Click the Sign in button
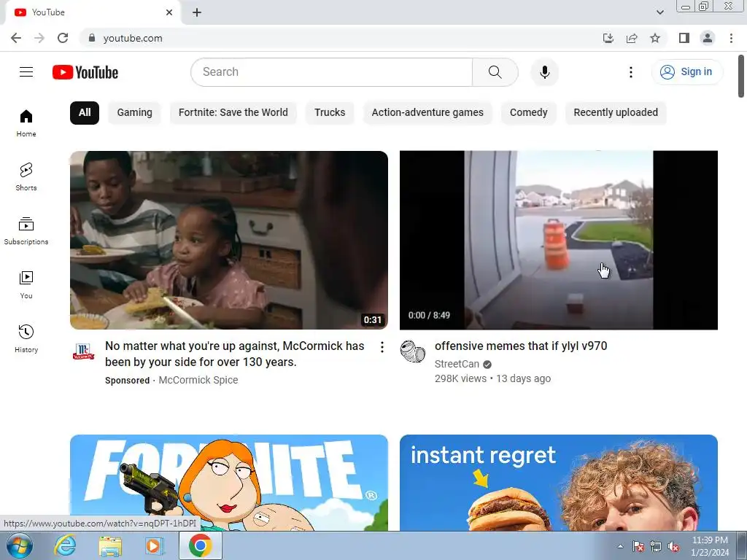Viewport: 747px width, 560px height. point(686,72)
